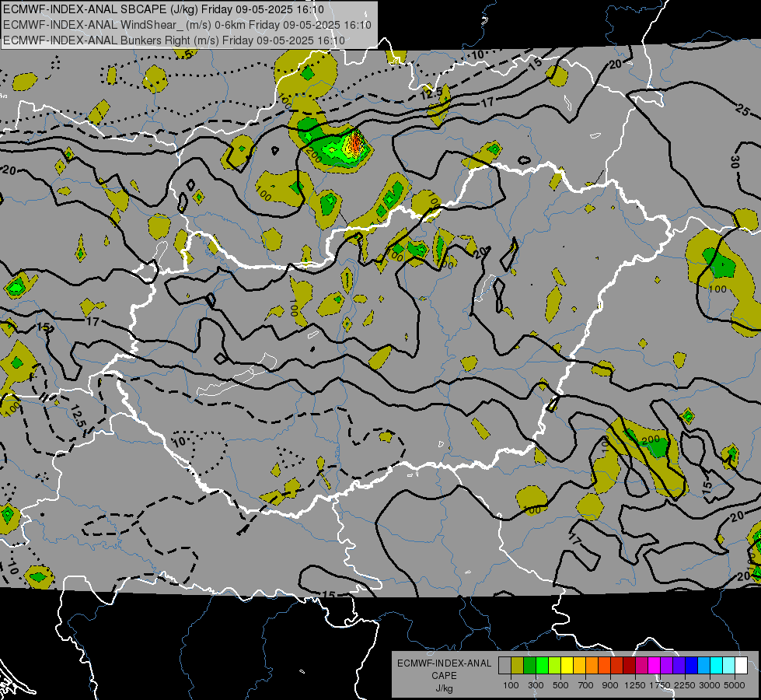This screenshot has width=761, height=700.
Task: Click the legend tick value 500
Action: pos(560,685)
